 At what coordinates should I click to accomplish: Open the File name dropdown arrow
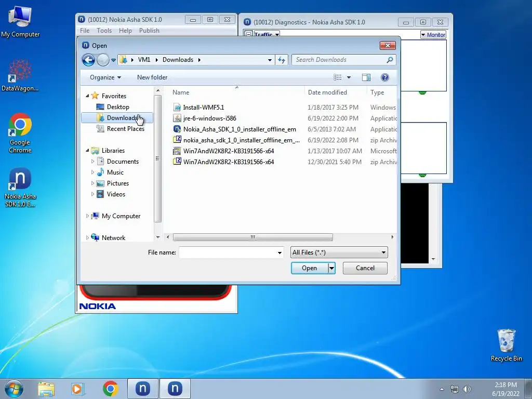click(x=280, y=252)
